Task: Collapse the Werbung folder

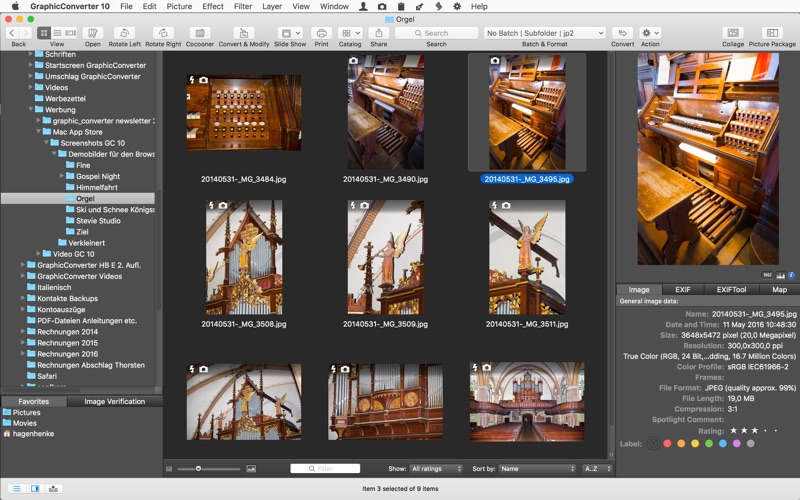Action: [31, 110]
